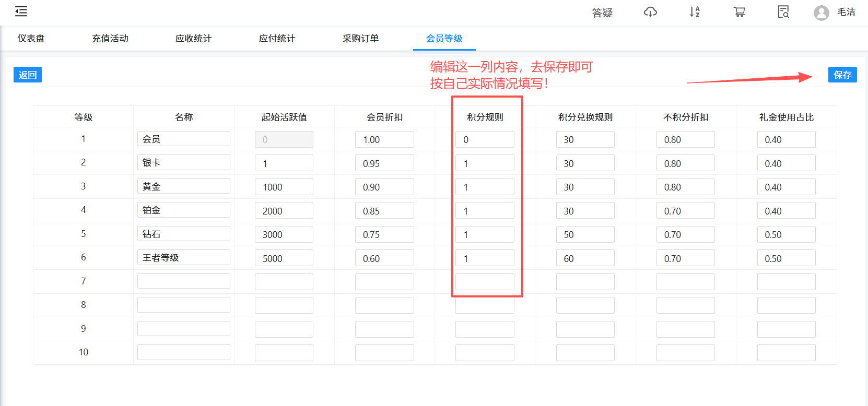The image size is (868, 406).
Task: Click the 返回 button
Action: 28,75
